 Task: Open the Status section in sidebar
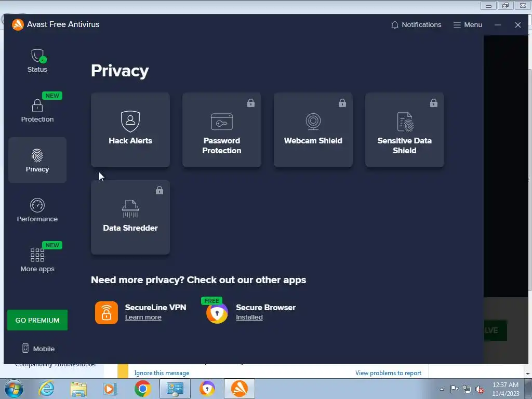pyautogui.click(x=37, y=61)
